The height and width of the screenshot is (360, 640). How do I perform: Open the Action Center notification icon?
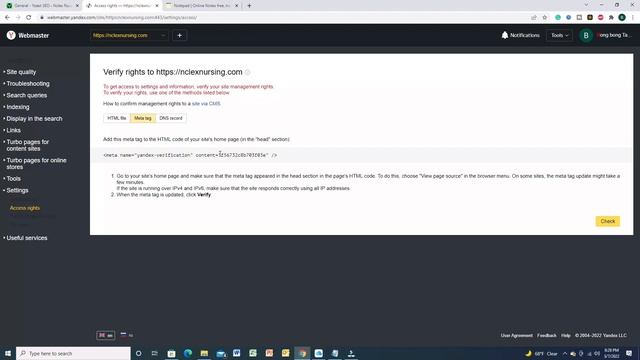pos(629,353)
